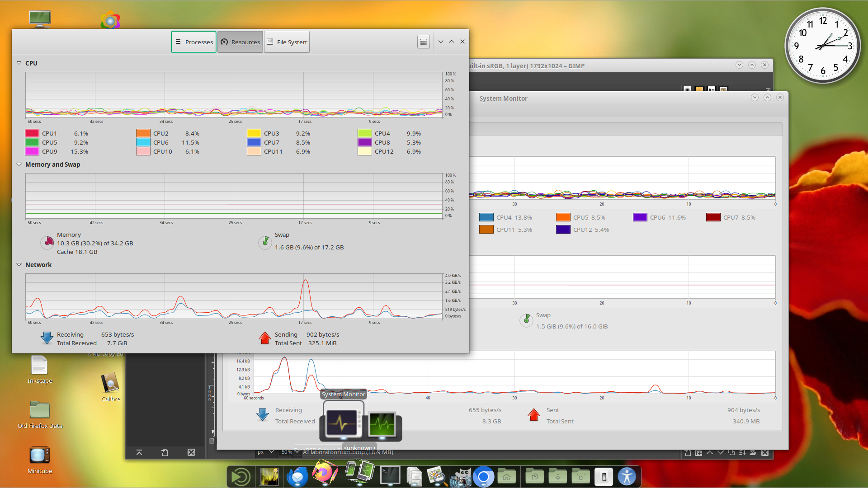This screenshot has height=488, width=868.
Task: Click the analog clock desktop widget
Action: point(823,46)
